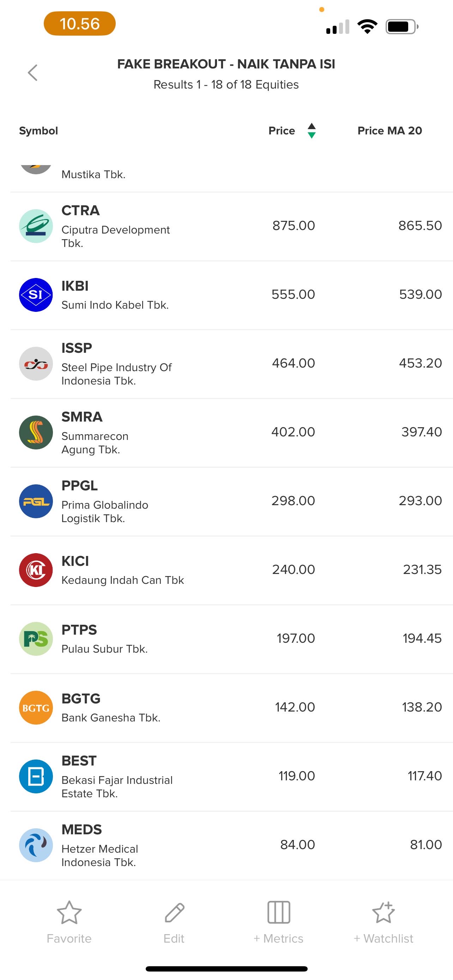Tap the IKBI Sumi Indo Kabel logo
Screen dimensions: 453x980
coord(36,295)
